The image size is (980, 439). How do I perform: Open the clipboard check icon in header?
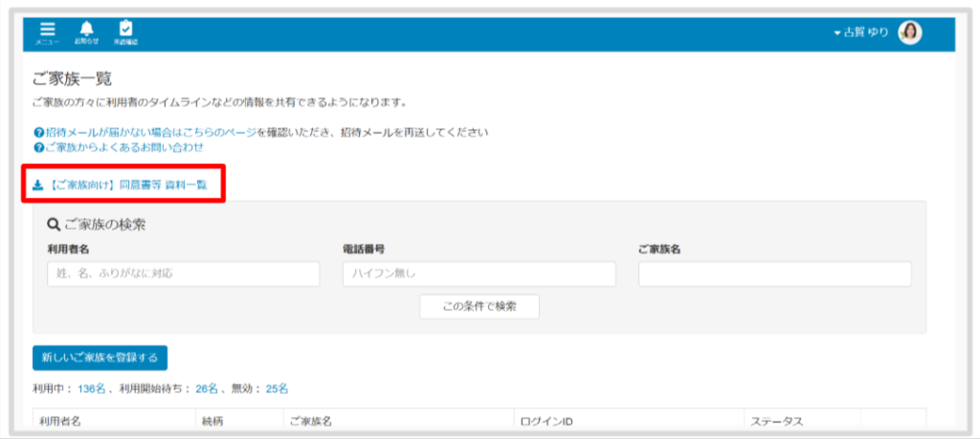point(125,33)
